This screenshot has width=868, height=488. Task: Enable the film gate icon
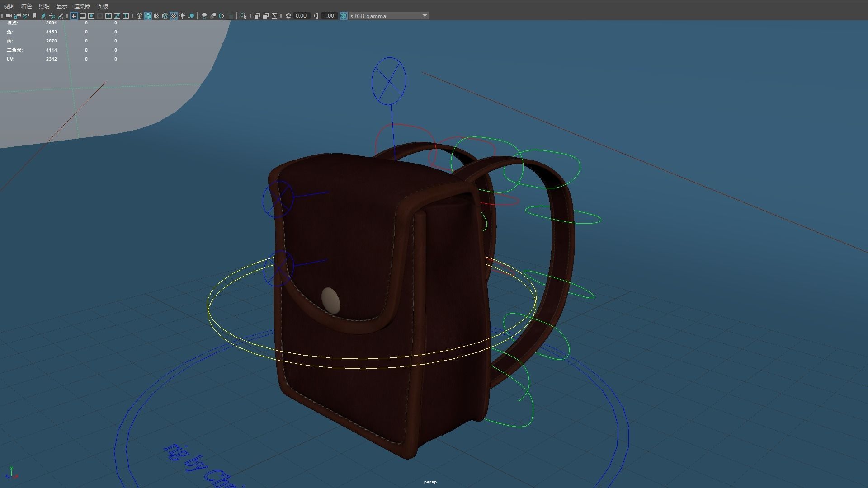tap(83, 16)
